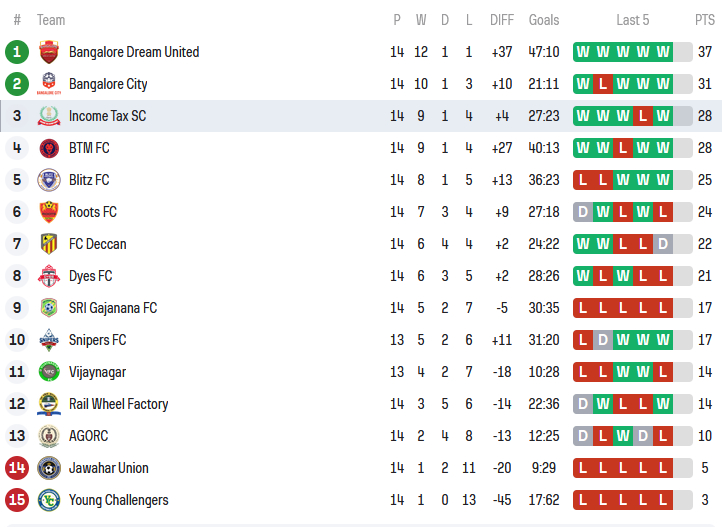Click the Blitz FC club logo
Viewport: 722px width, 527px height.
(49, 180)
